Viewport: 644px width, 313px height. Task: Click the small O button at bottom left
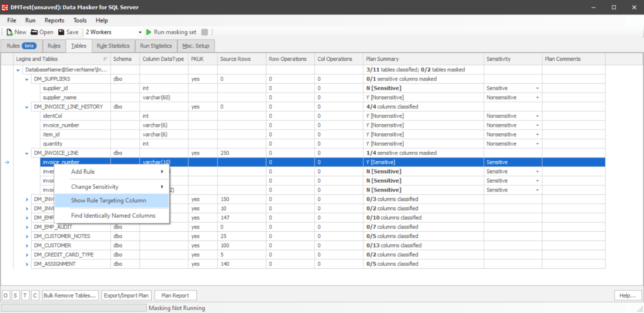point(6,295)
